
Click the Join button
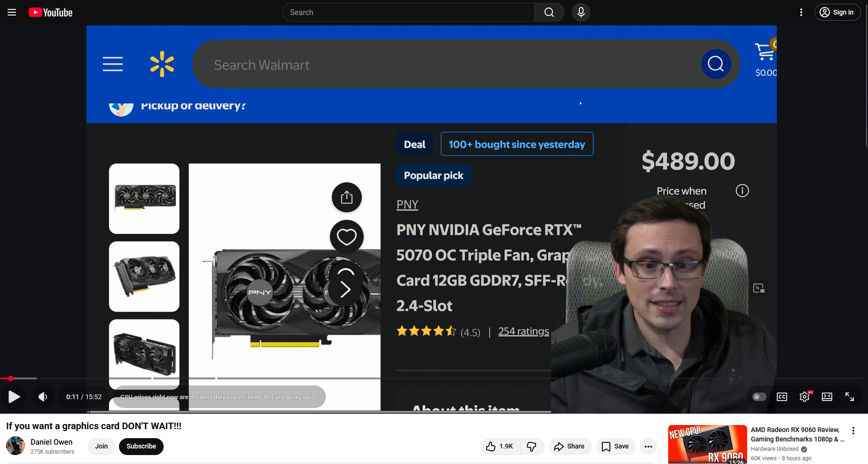coord(102,446)
